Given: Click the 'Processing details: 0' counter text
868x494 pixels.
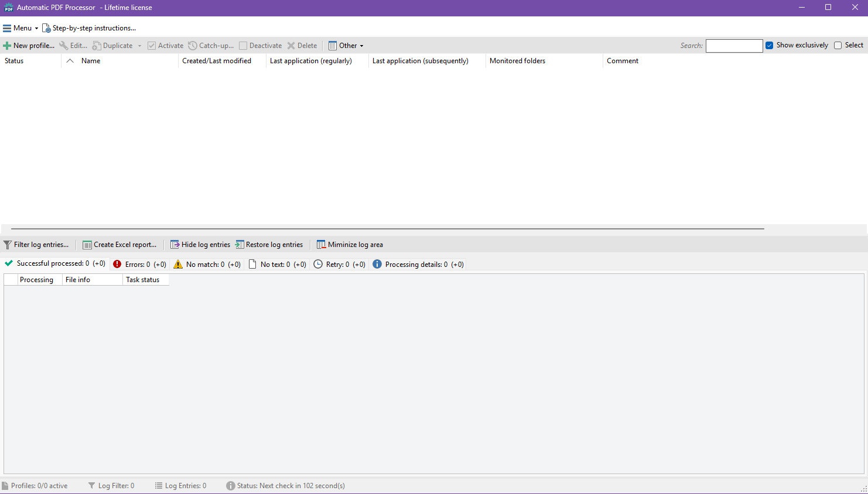Looking at the screenshot, I should tap(416, 265).
